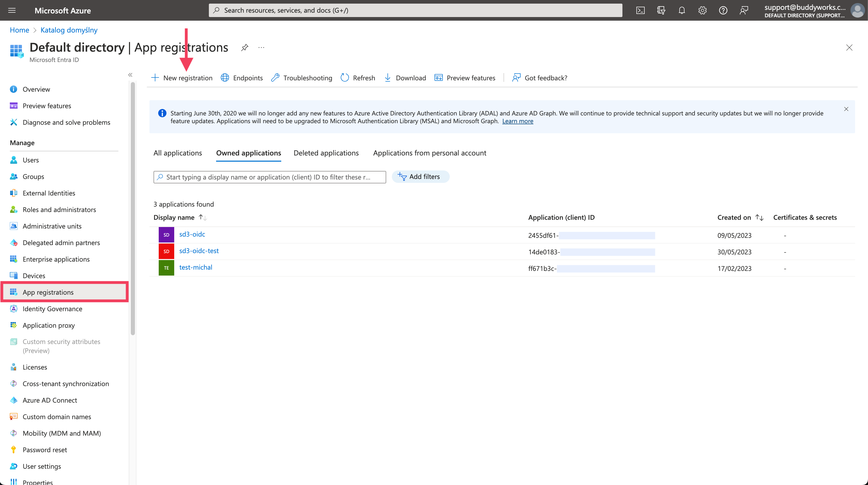Image resolution: width=868 pixels, height=485 pixels.
Task: Go to Home breadcrumb
Action: (x=20, y=30)
